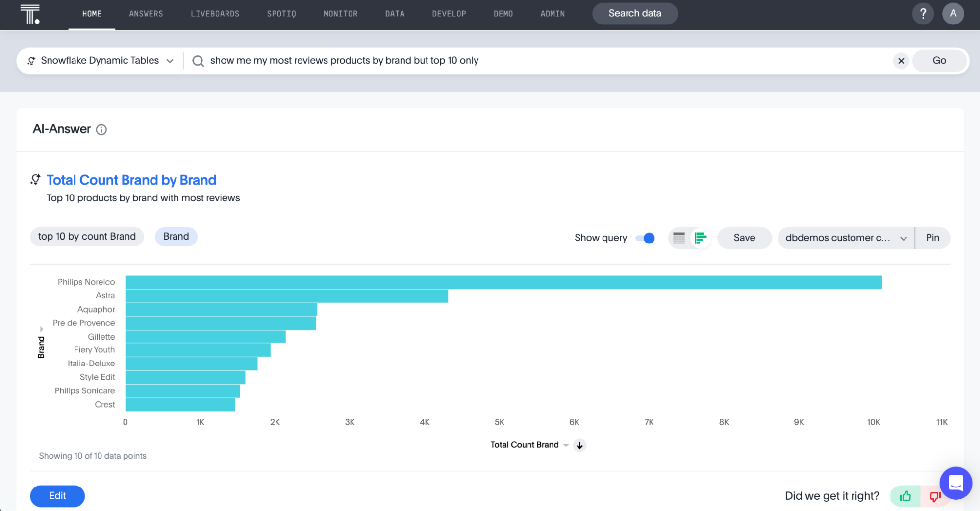Click the Save button
980x511 pixels.
click(744, 238)
